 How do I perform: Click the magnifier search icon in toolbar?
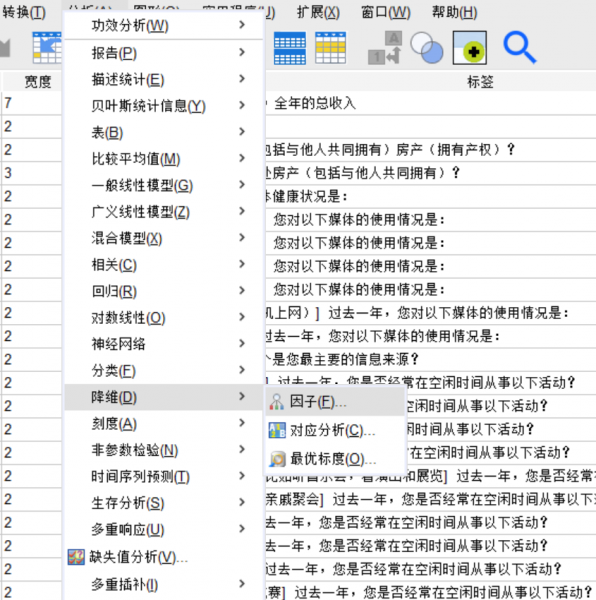coord(519,48)
